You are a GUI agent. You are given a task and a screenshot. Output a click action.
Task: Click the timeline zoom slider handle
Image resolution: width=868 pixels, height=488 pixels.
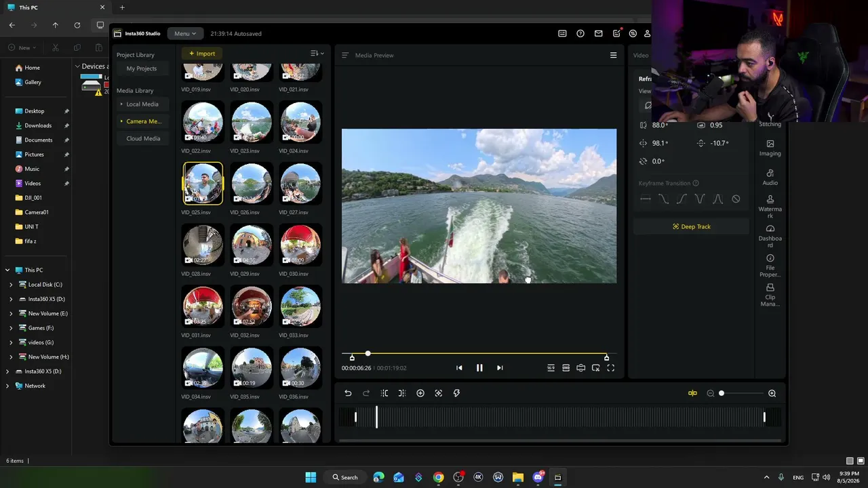pyautogui.click(x=722, y=393)
